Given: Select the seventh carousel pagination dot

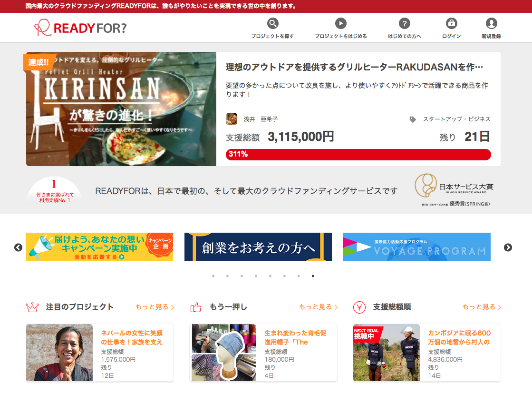Looking at the screenshot, I should (x=299, y=276).
